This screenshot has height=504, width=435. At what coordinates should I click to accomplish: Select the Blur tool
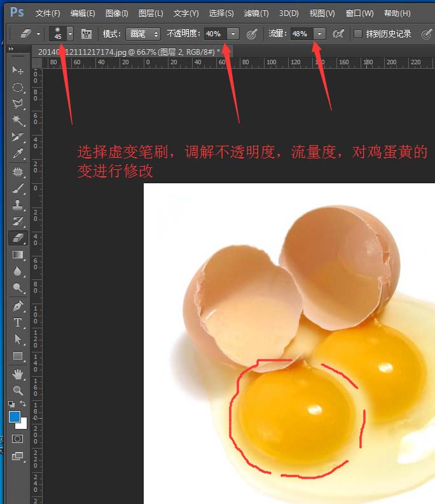18,271
